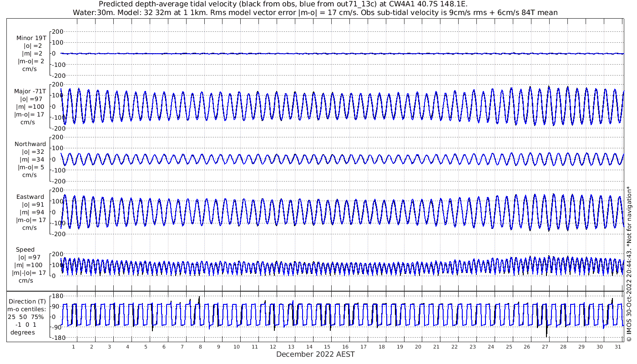Click "|m-o|= 5" in the Northward panel
Viewport: 637px width, 364px height.
[31, 167]
